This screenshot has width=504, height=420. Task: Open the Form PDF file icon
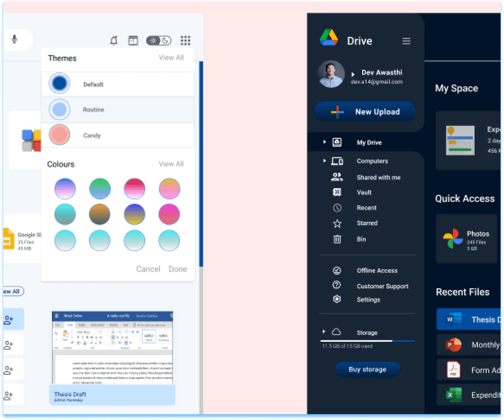click(453, 369)
